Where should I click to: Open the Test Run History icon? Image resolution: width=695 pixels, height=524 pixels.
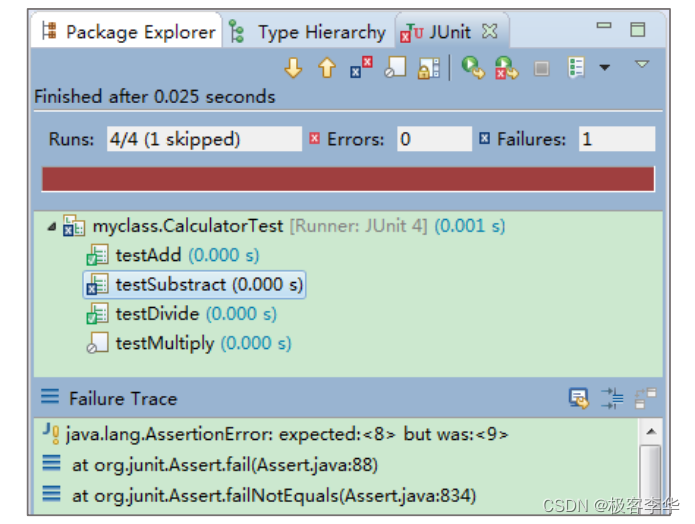576,68
